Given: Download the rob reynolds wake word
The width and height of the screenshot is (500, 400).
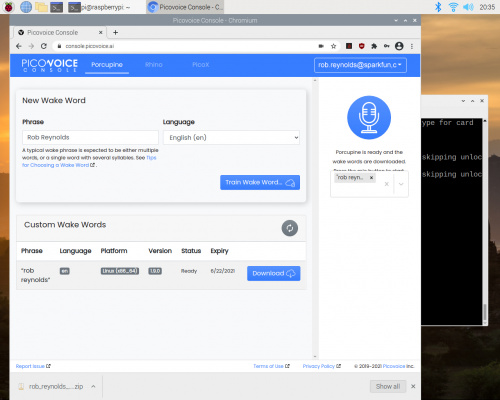Looking at the screenshot, I should coord(274,273).
